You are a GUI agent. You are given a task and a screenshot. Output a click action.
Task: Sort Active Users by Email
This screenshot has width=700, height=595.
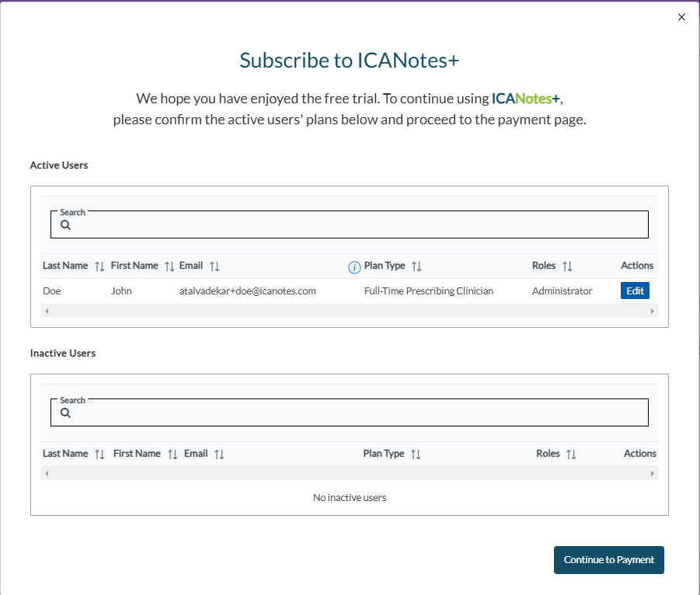214,266
